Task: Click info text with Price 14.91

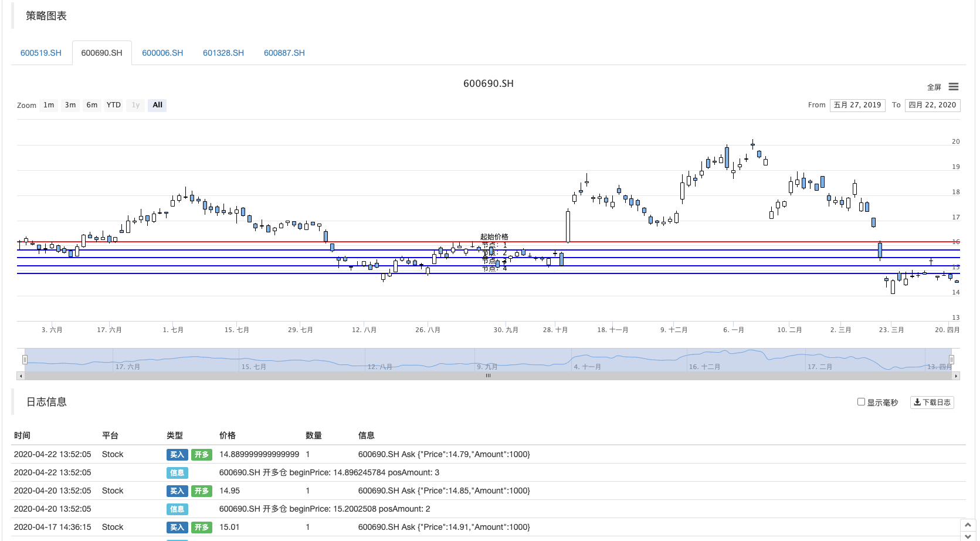Action: (444, 527)
